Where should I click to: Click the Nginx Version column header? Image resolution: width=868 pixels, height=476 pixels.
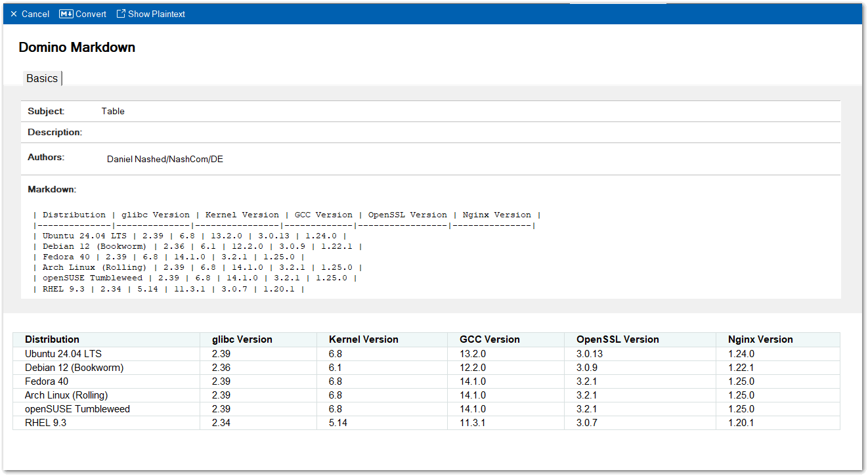tap(759, 339)
